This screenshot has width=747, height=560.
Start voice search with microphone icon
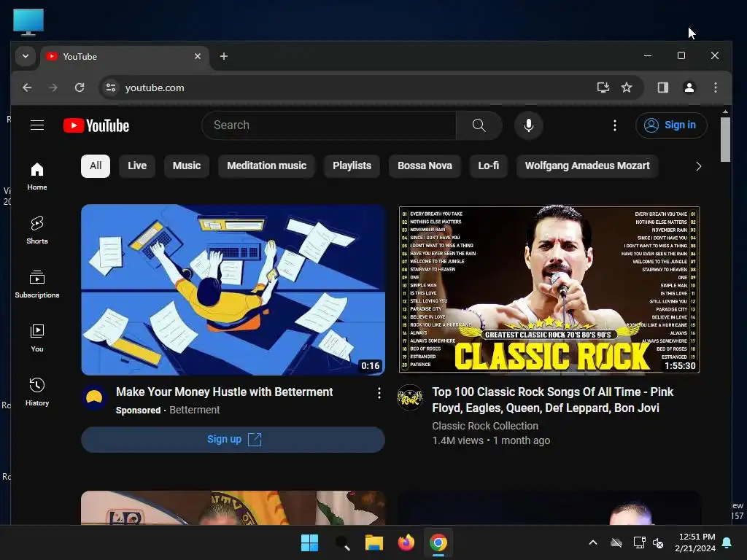[528, 125]
